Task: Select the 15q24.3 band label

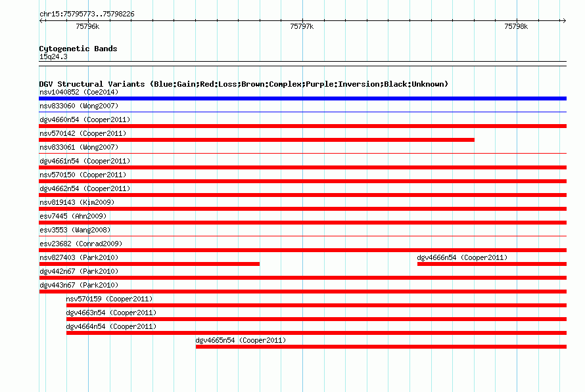Action: [53, 56]
